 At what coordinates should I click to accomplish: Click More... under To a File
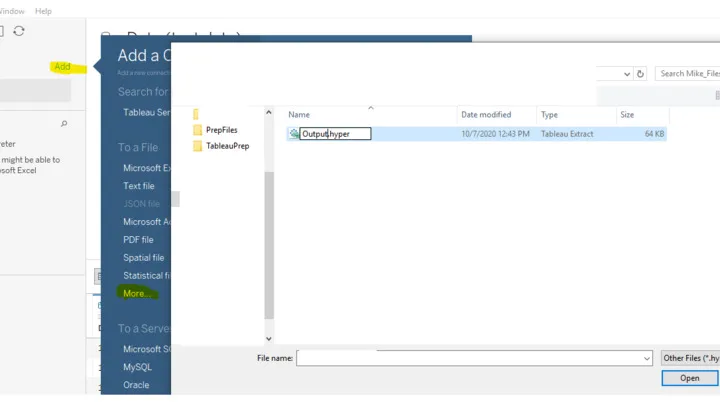coord(136,293)
